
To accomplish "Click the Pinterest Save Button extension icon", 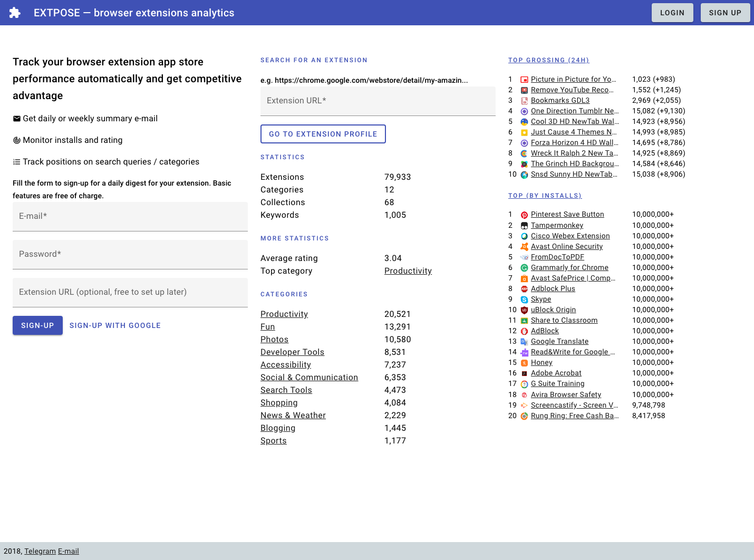I will click(x=524, y=215).
